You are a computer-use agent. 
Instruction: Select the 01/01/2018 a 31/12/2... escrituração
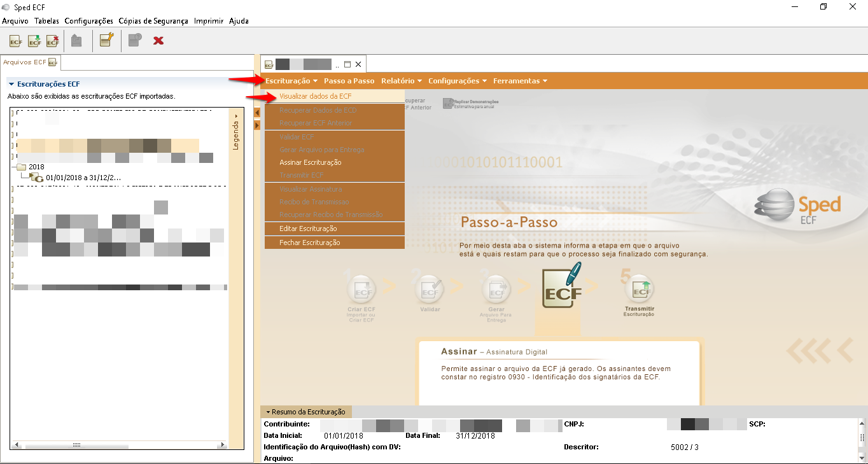pos(83,178)
